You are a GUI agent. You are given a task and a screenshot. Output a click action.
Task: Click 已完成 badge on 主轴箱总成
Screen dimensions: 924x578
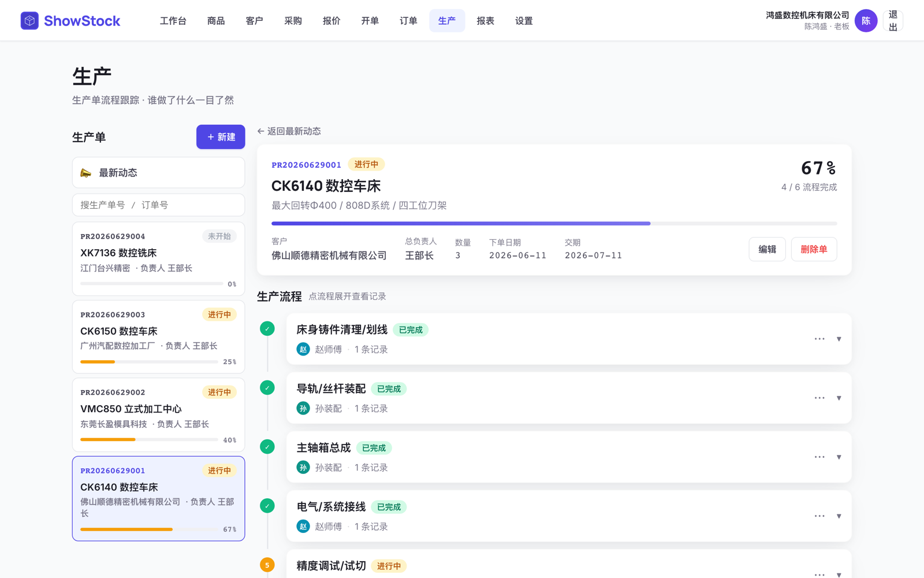coord(374,448)
